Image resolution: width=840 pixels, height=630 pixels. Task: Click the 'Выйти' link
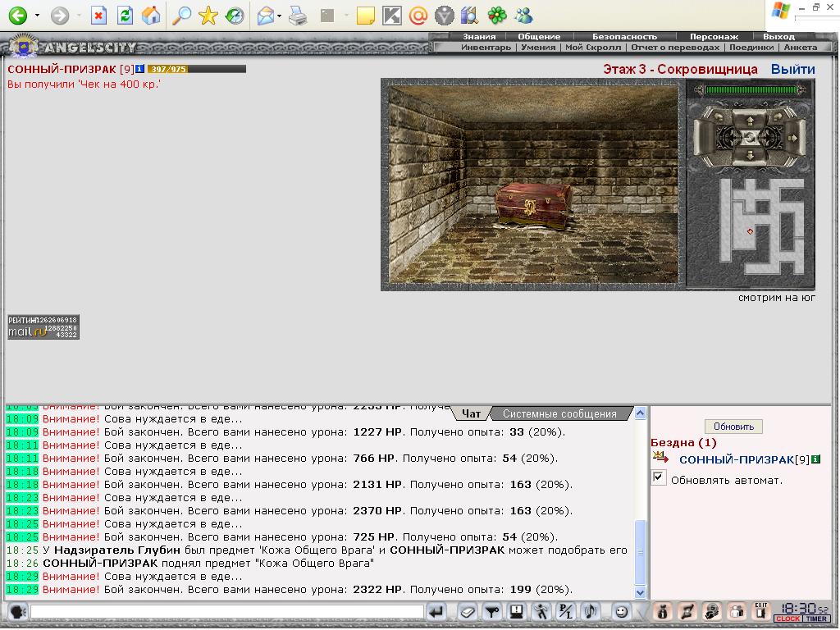793,69
